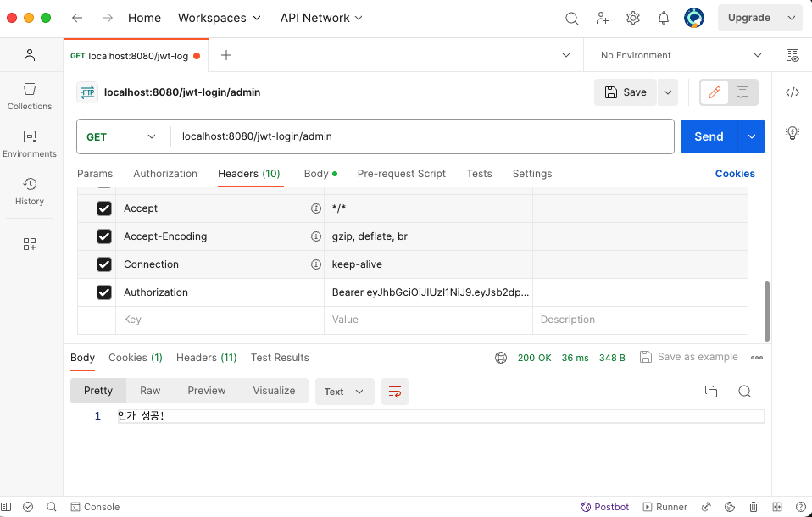Open the Test Results tab

(x=280, y=358)
